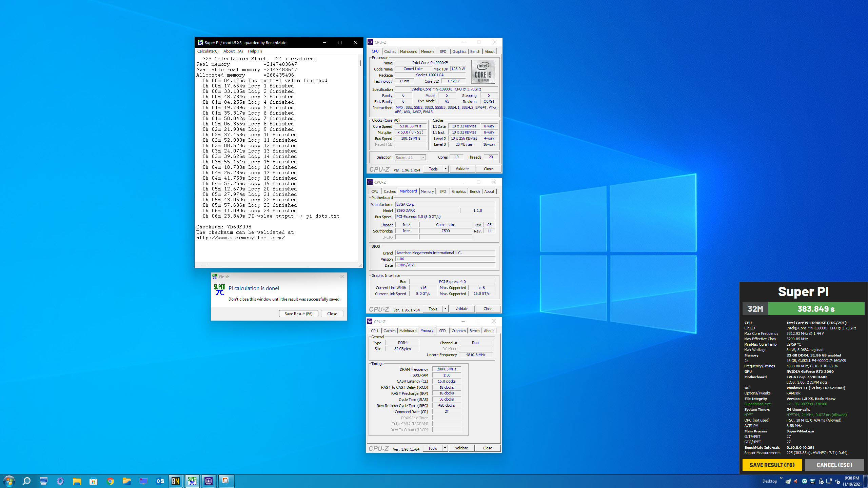Open Outlook from the taskbar
This screenshot has width=868, height=488.
tap(160, 481)
